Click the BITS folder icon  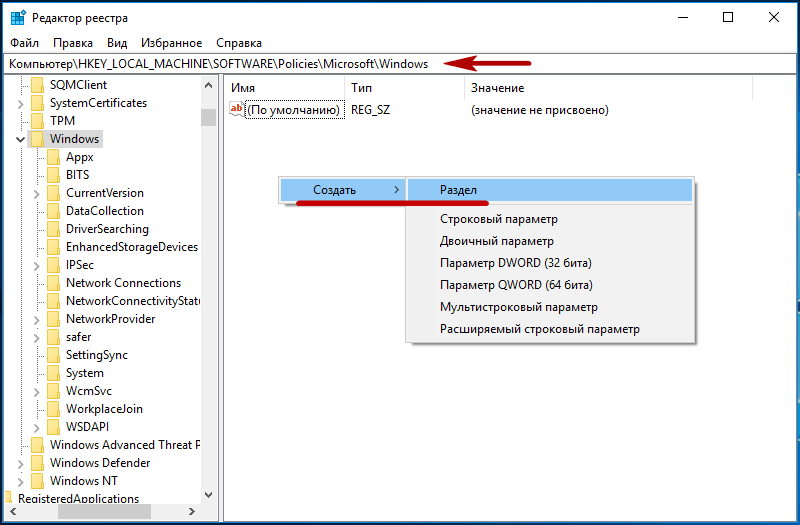click(54, 174)
